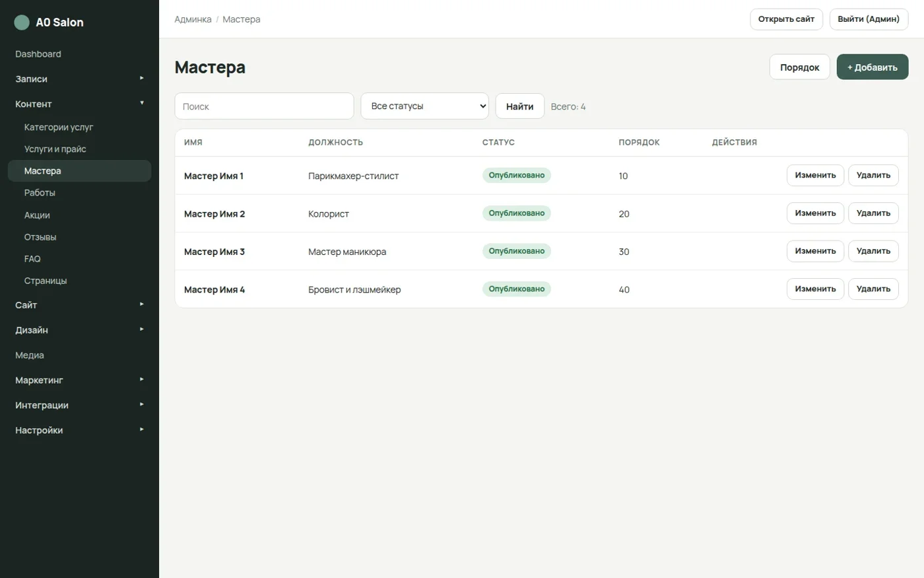
Task: Expand the Настройки sidebar section
Action: (x=79, y=430)
